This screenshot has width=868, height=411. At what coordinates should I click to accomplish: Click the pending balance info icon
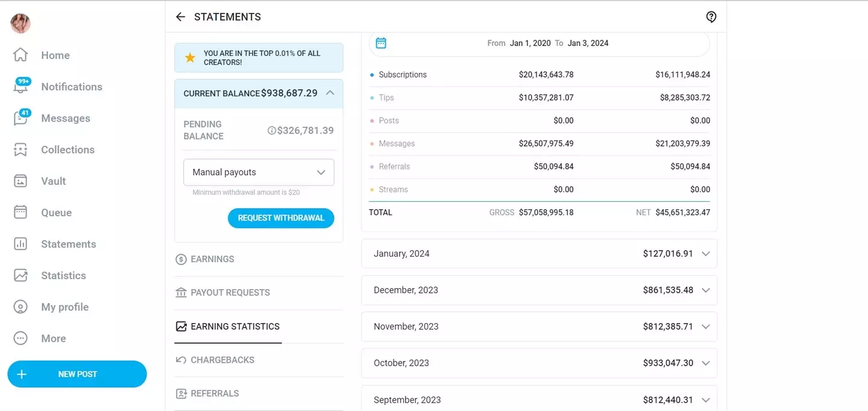click(x=271, y=130)
